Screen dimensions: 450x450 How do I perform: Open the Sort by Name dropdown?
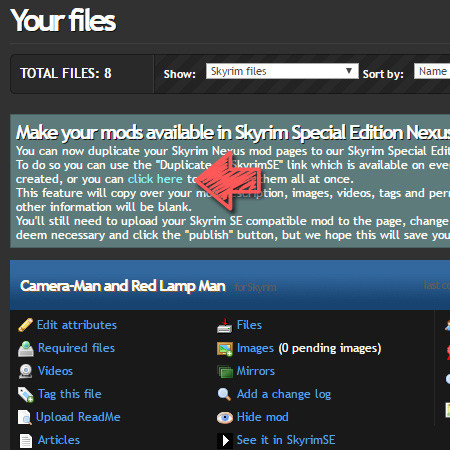tap(432, 71)
